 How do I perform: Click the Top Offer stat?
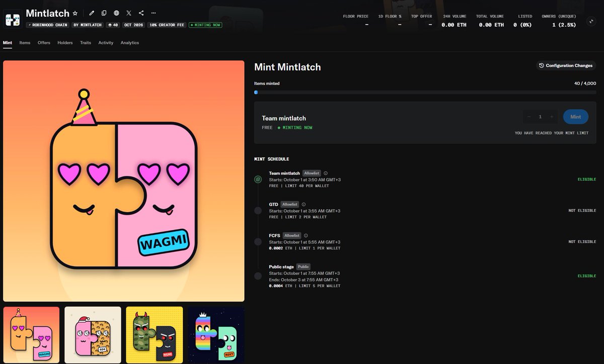pyautogui.click(x=422, y=21)
